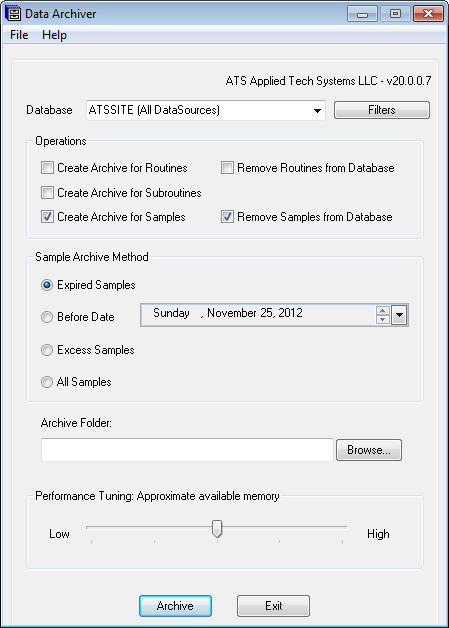Viewport: 449px width, 628px height.
Task: Toggle Create Archive for Subroutines checkbox
Action: point(47,193)
